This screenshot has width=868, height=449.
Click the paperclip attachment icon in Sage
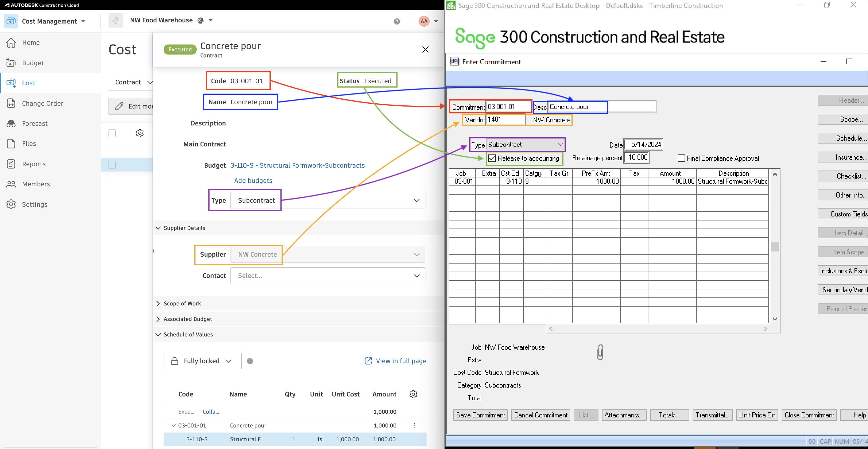(600, 352)
